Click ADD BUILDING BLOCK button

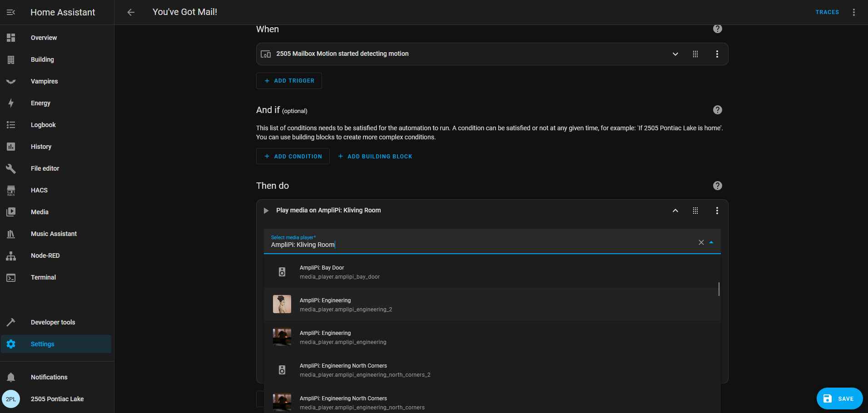click(x=375, y=156)
